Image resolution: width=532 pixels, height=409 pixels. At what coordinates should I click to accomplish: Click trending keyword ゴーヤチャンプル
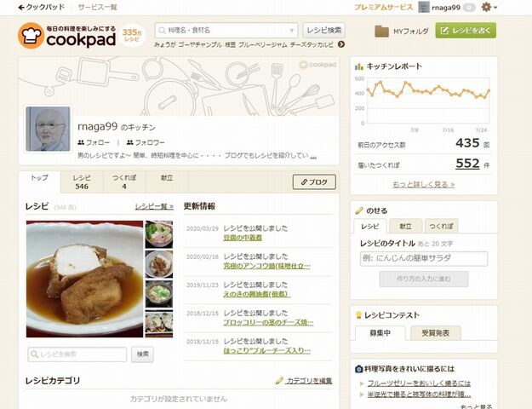[200, 44]
